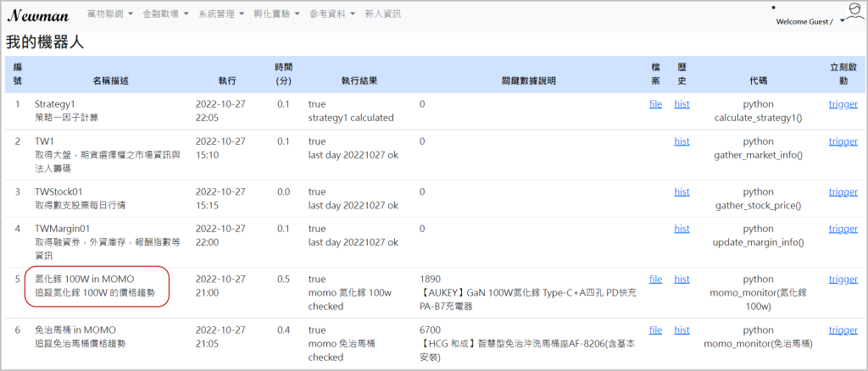The height and width of the screenshot is (371, 868).
Task: Expand the 孵化實驗 menu
Action: pyautogui.click(x=276, y=14)
